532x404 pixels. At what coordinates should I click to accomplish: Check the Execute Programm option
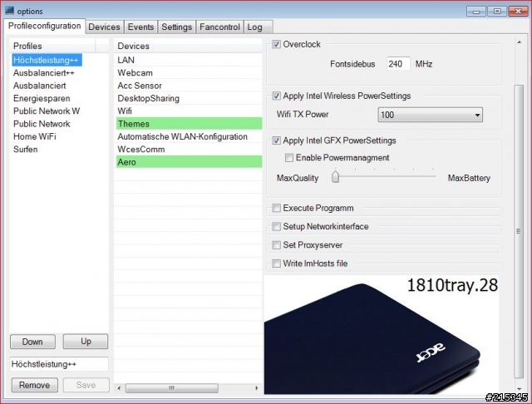pos(276,208)
